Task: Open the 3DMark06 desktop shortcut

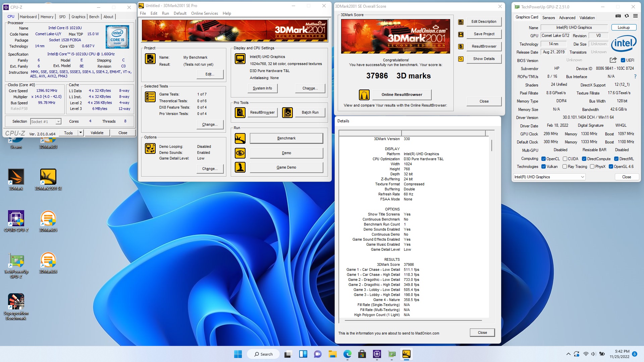Action: click(x=48, y=263)
